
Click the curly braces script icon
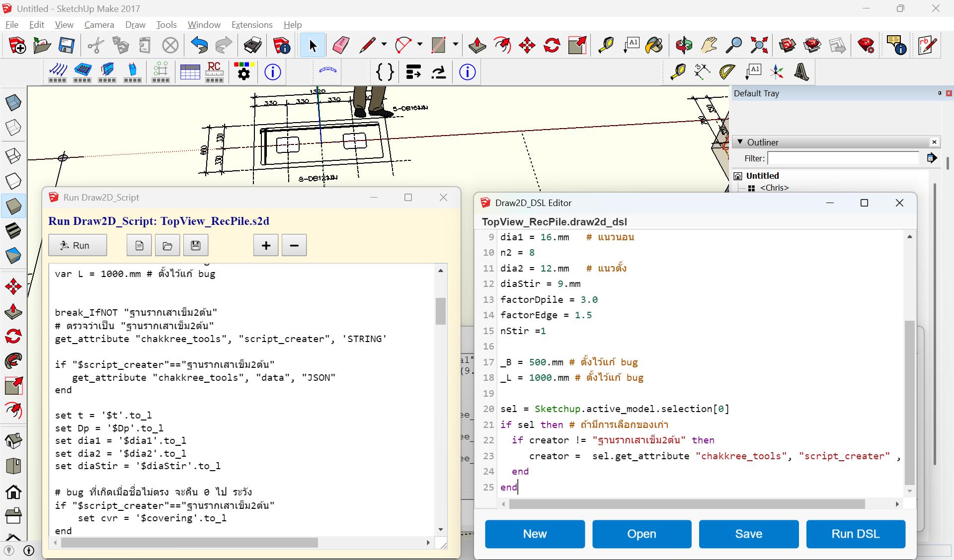(385, 72)
